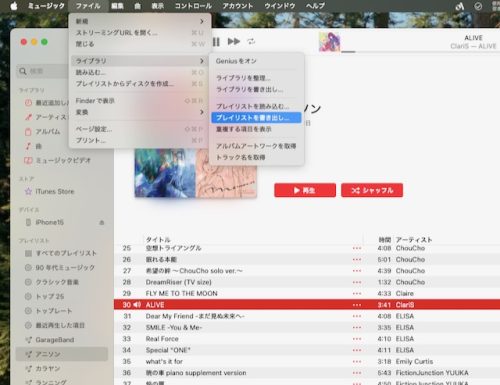
Task: Select the アニソン playlist in the sidebar
Action: pos(62,354)
